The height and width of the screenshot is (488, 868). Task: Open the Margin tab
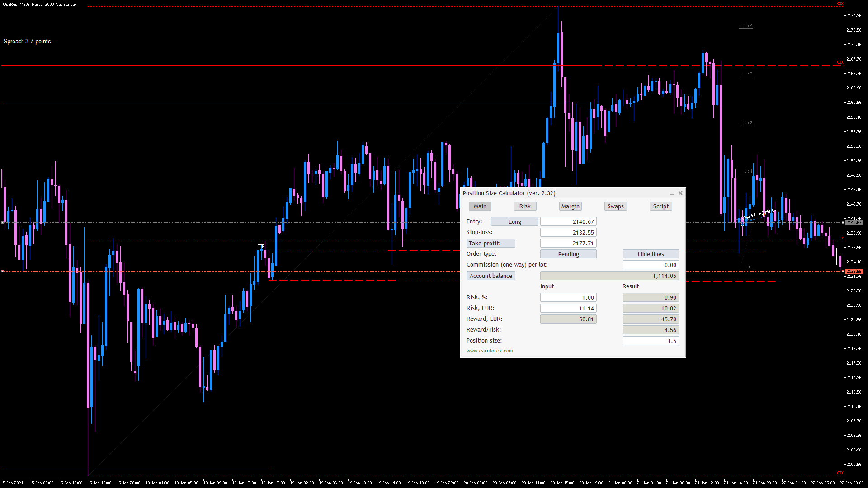pyautogui.click(x=570, y=206)
